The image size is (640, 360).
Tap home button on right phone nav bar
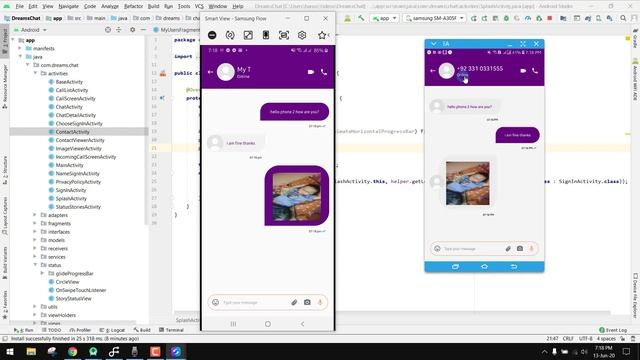(x=484, y=267)
